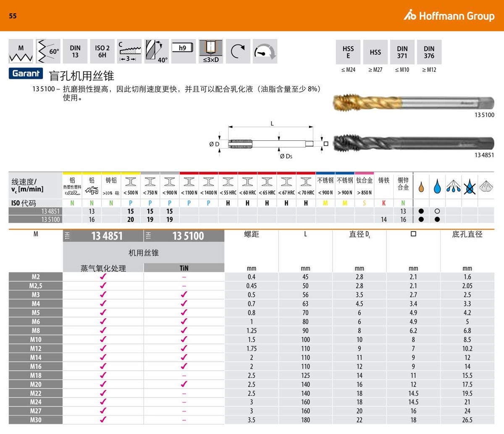Viewport: 504px width, 434px height.
Task: Click the 60° thread angle icon
Action: [x=48, y=51]
